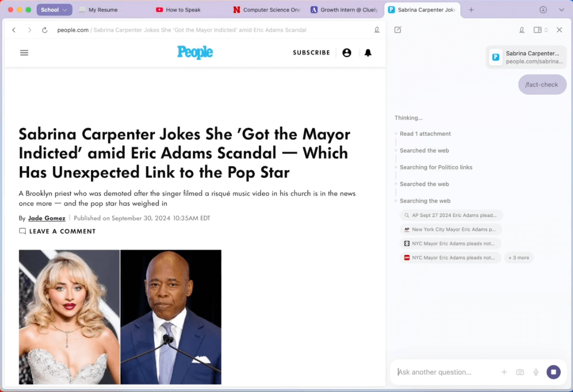Click the SUBSCRIBE link

[311, 53]
